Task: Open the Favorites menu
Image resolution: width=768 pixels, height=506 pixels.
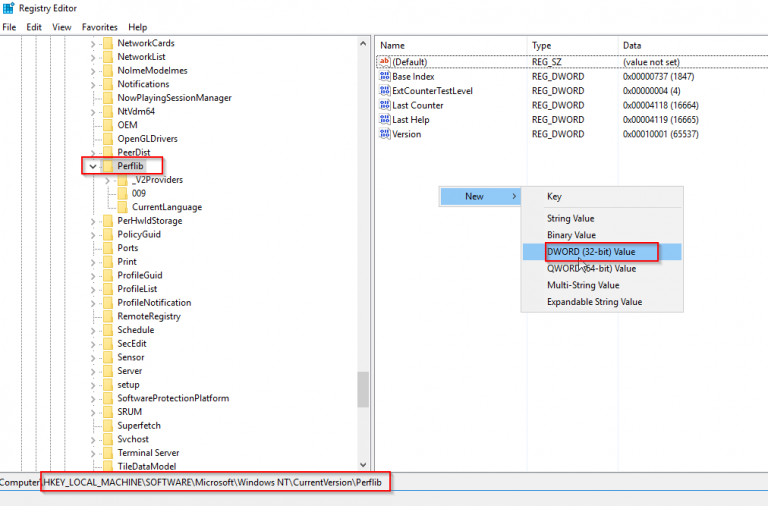Action: click(x=99, y=27)
